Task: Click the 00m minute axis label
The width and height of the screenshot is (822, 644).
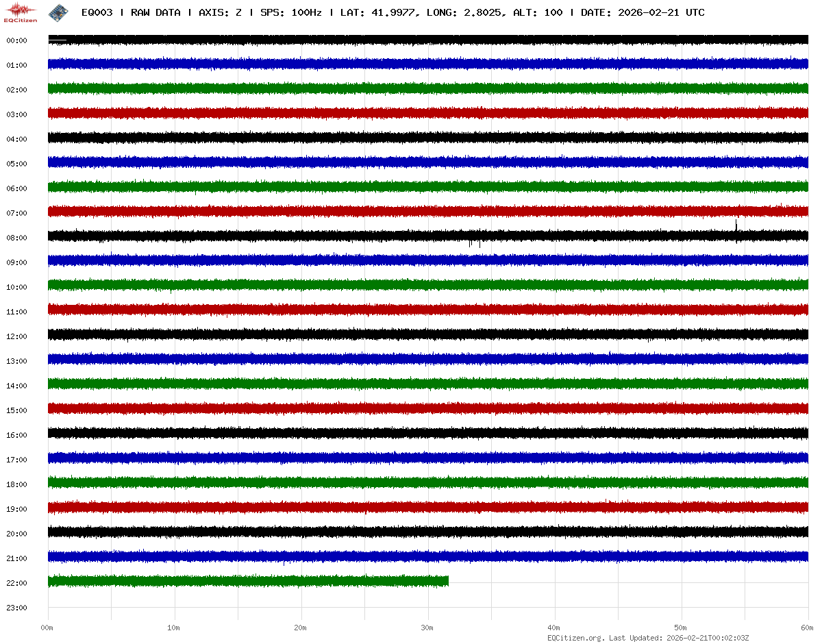Action: point(47,628)
